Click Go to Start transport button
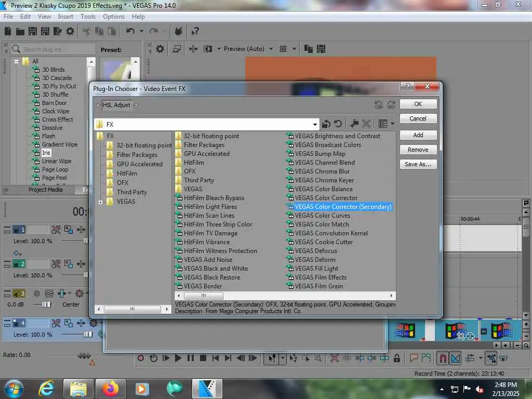 pos(216,358)
